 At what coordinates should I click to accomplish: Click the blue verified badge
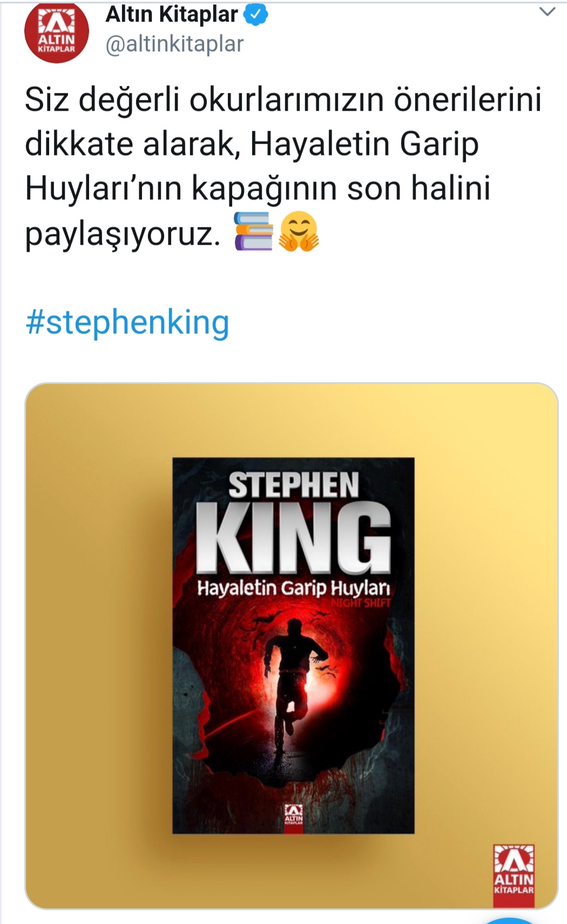coord(256,15)
